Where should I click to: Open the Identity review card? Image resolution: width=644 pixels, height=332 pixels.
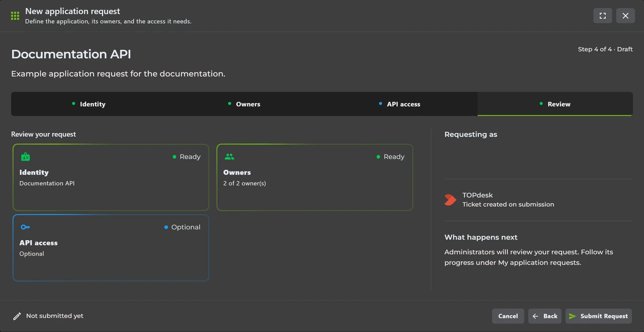[x=111, y=178]
